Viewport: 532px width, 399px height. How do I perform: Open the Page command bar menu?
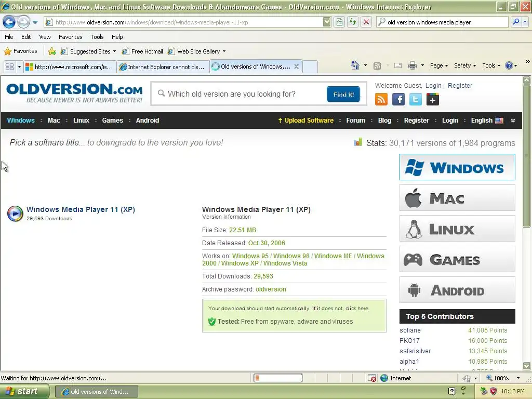pos(438,65)
